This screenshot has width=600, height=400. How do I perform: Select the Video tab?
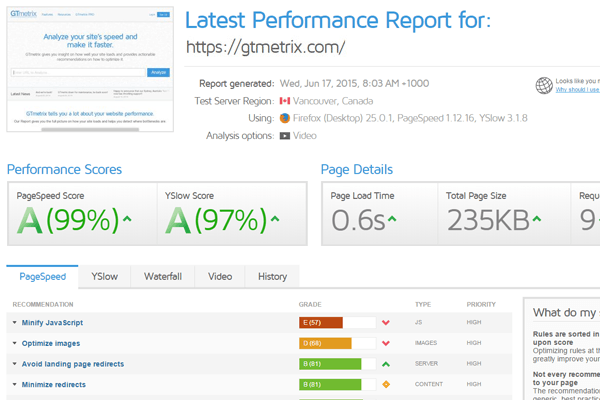coord(220,276)
